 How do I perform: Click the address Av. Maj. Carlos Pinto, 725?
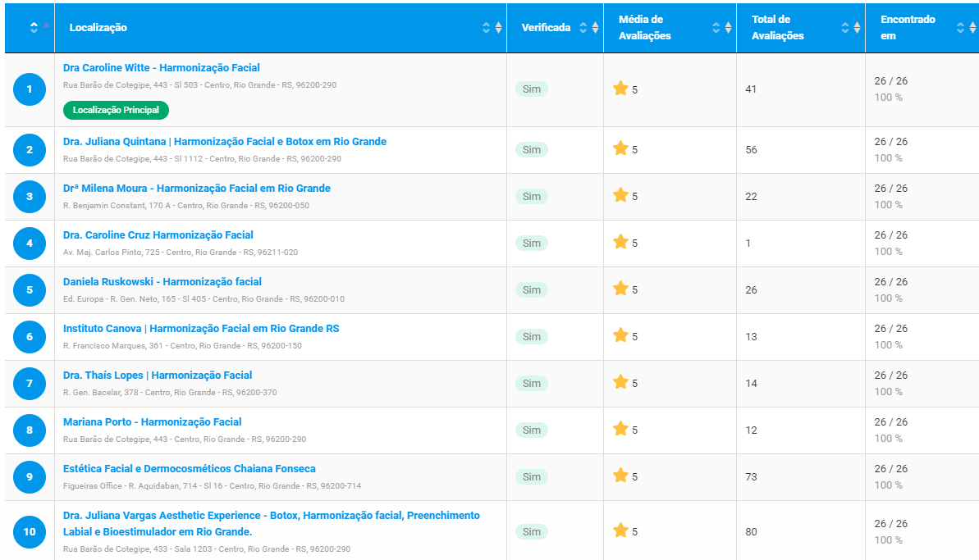pos(181,252)
